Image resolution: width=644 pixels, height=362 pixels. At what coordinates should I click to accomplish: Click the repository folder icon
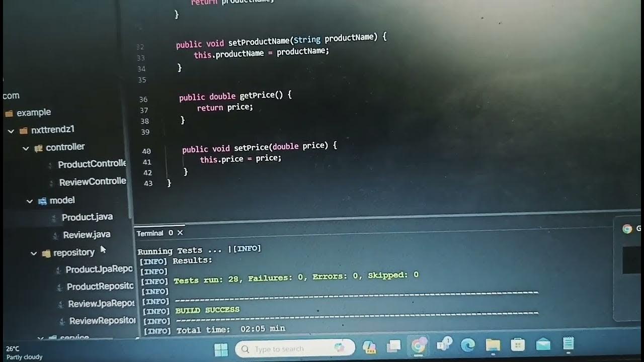coord(46,253)
